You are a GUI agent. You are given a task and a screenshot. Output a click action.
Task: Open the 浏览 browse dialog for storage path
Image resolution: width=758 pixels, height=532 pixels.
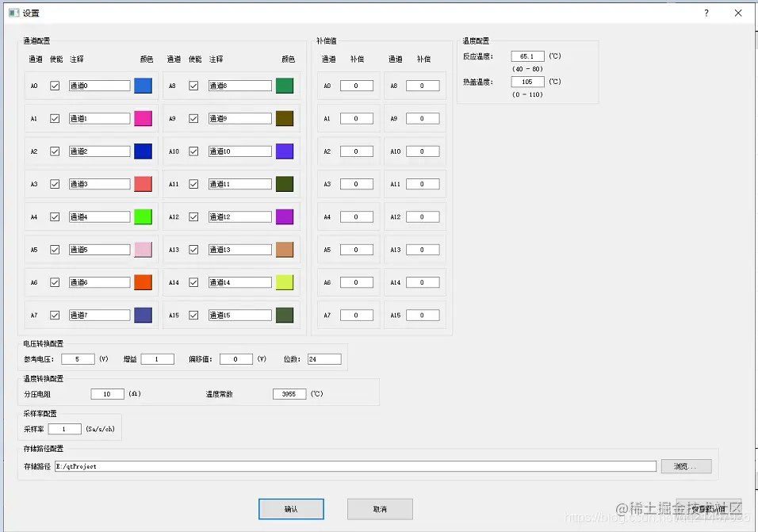pos(685,466)
